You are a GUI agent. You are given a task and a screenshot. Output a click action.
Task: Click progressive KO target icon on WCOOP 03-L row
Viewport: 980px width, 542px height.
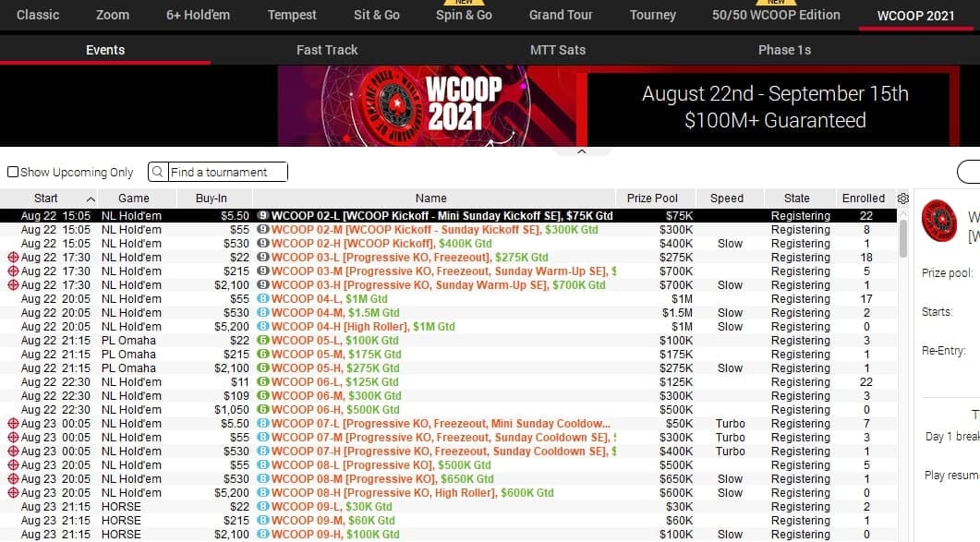point(13,257)
